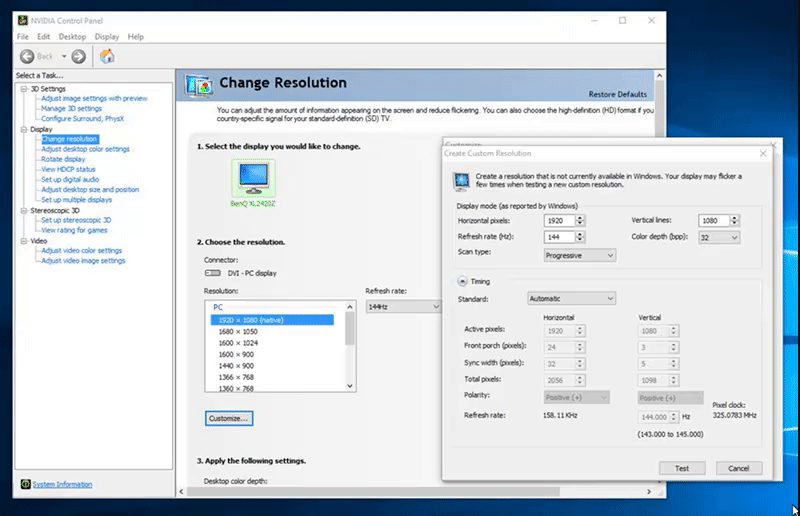Click the Change Resolution header icon

[199, 85]
